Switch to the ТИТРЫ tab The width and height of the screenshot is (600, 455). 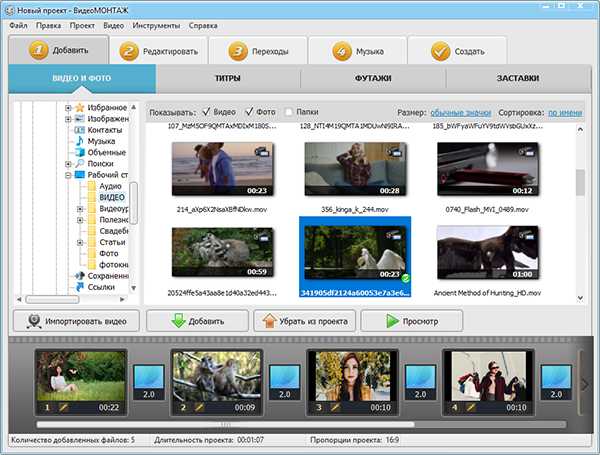228,78
